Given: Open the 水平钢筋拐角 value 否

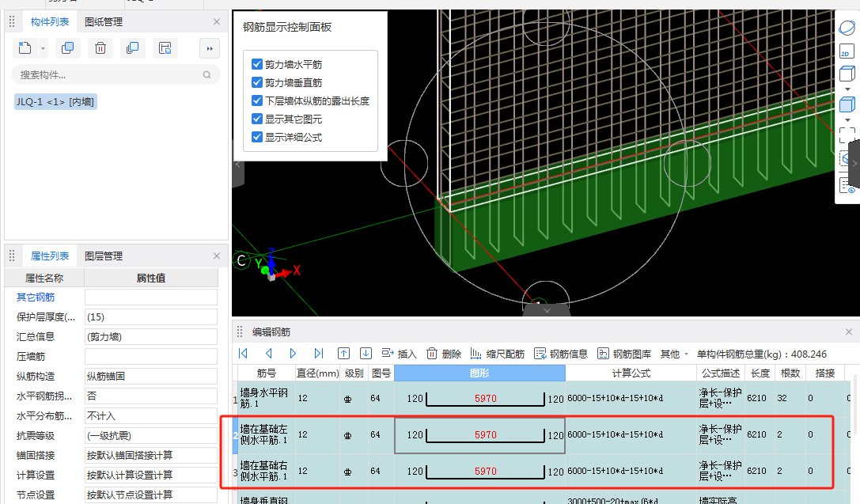Looking at the screenshot, I should point(151,396).
